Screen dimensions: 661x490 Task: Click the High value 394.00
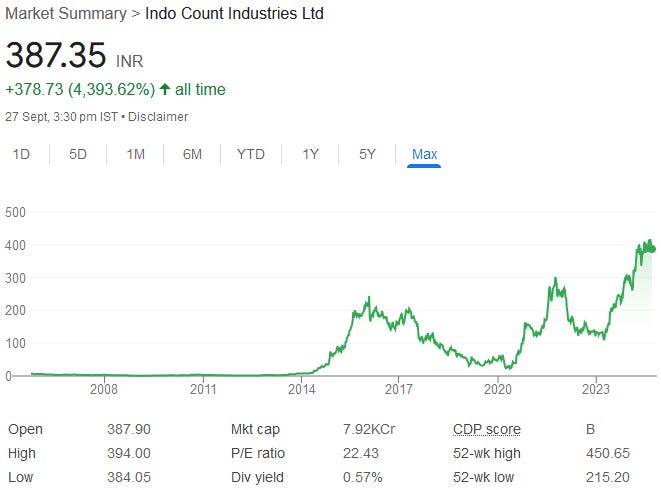tap(129, 453)
